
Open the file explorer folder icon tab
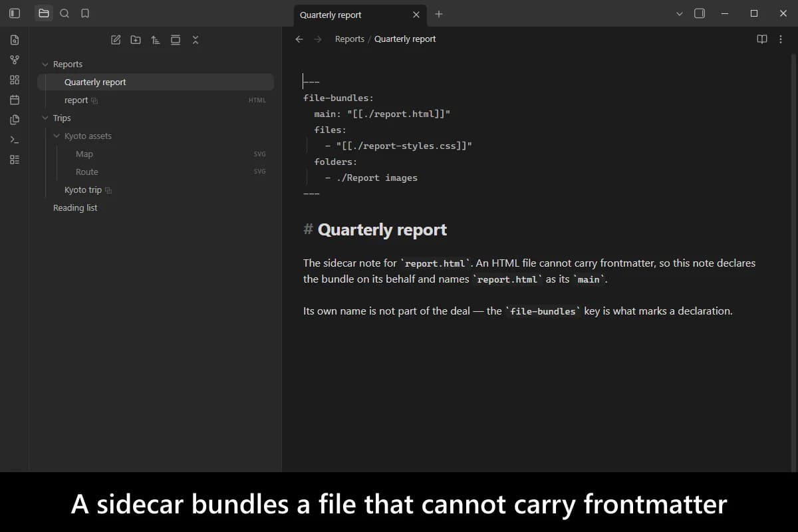(x=44, y=13)
